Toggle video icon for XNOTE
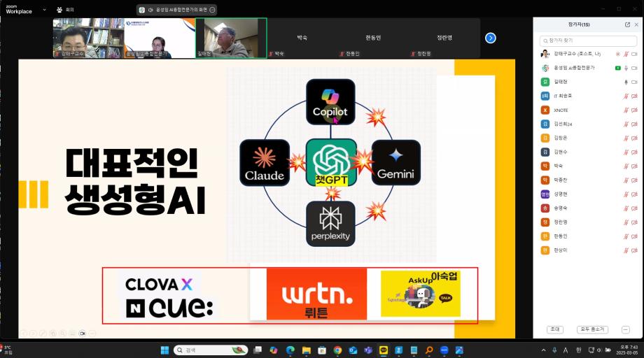This screenshot has width=644, height=358. pos(634,110)
